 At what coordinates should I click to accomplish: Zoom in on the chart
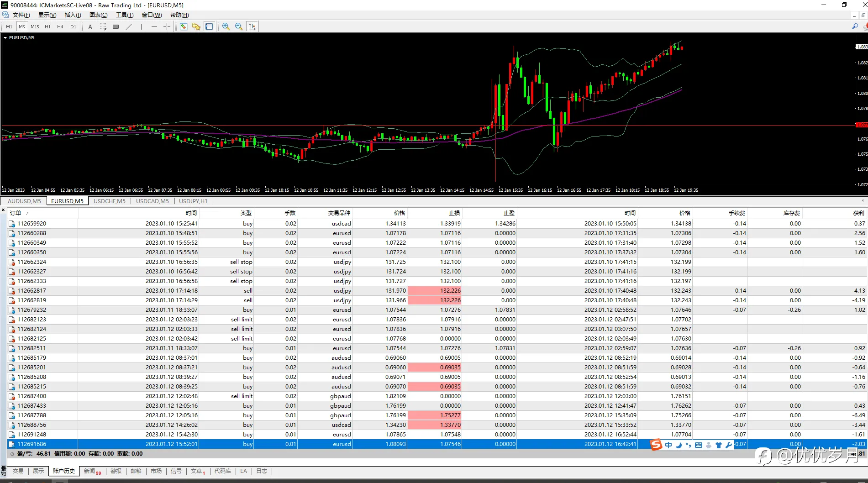[226, 26]
